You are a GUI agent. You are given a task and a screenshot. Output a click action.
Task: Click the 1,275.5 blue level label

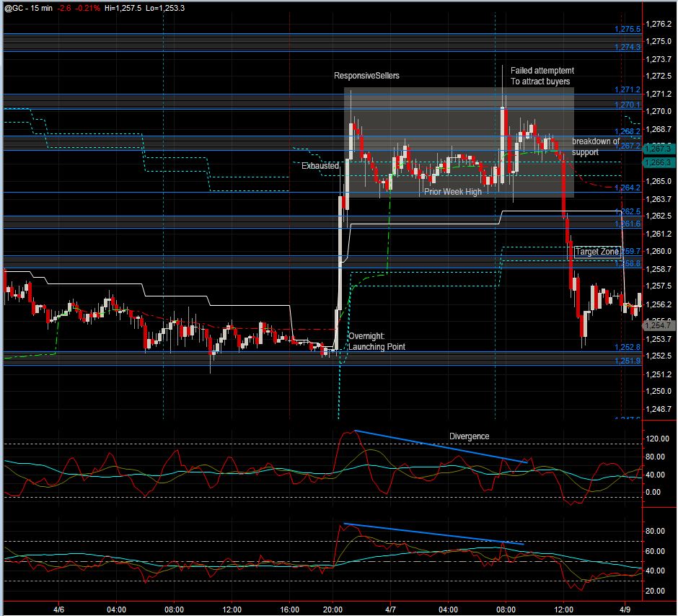click(628, 29)
